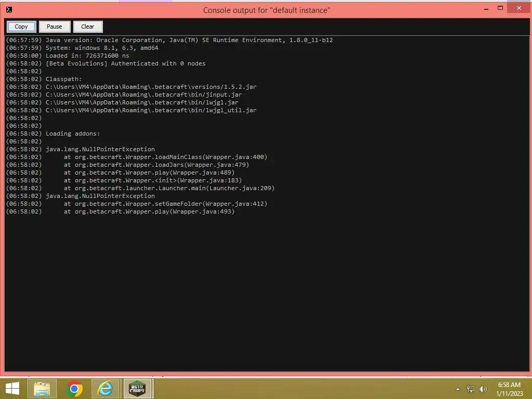Click the second java.lang.NullPointerException line

coord(81,196)
